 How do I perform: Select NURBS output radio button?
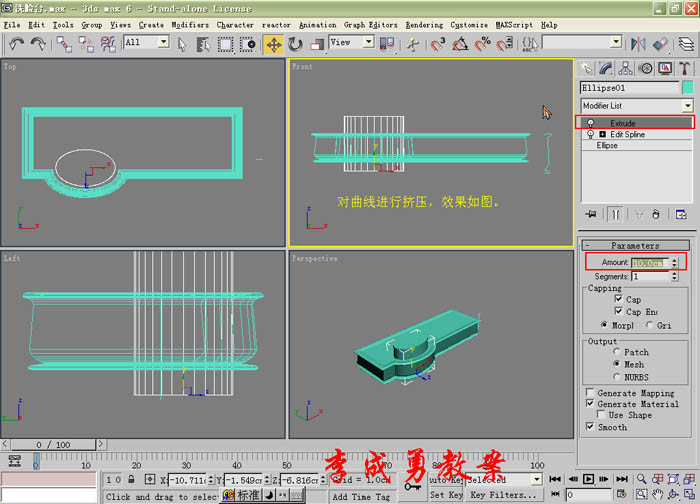click(x=617, y=376)
